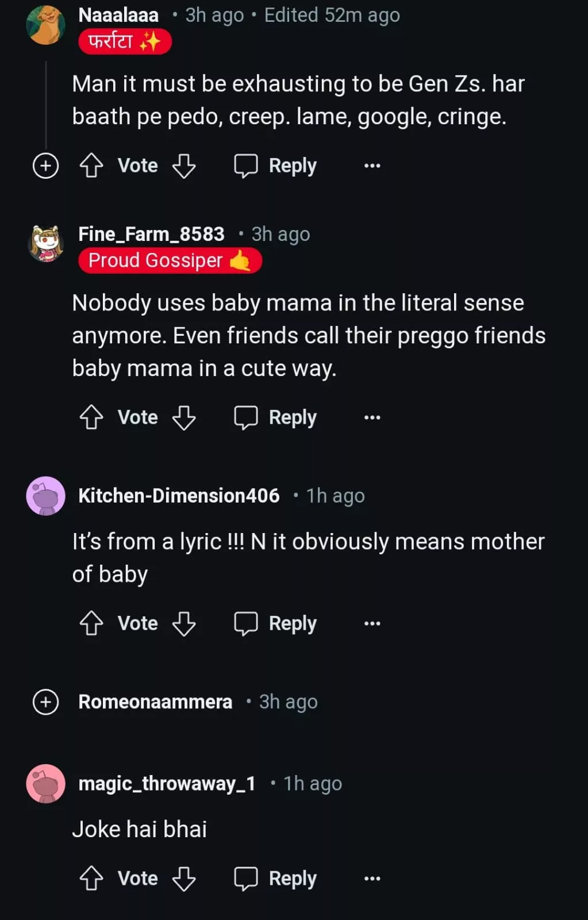The image size is (588, 920).
Task: Upvote Fine_Farm_8583's baby mama comment
Action: pyautogui.click(x=91, y=417)
